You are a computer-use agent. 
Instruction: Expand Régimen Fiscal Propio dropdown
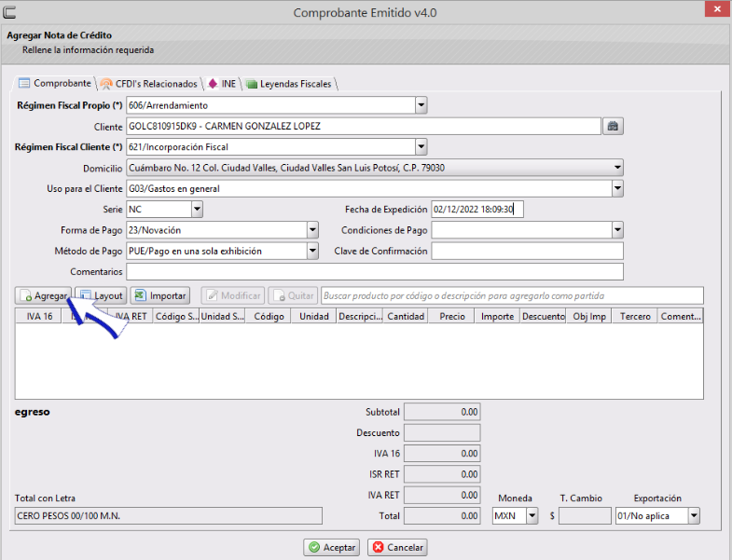(421, 105)
